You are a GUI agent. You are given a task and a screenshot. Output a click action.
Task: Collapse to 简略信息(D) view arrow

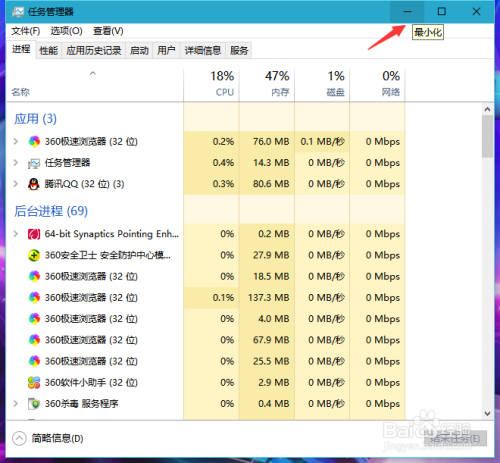(x=19, y=438)
